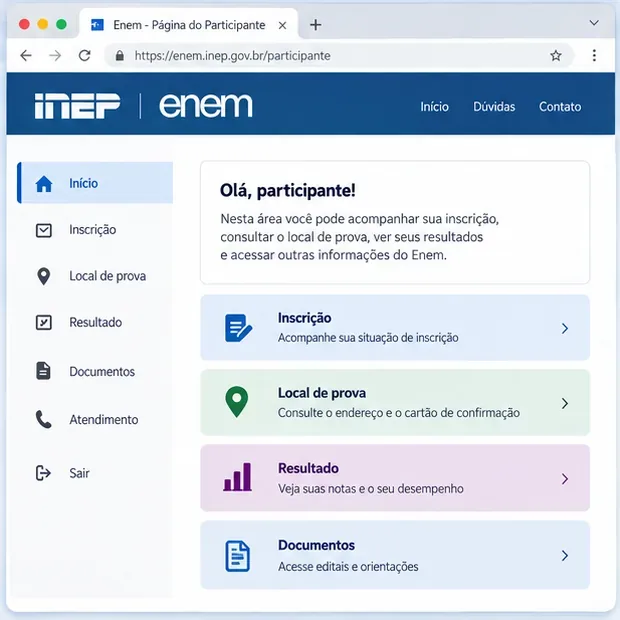Click the logout icon beside Sair
Viewport: 620px width, 620px height.
43,473
